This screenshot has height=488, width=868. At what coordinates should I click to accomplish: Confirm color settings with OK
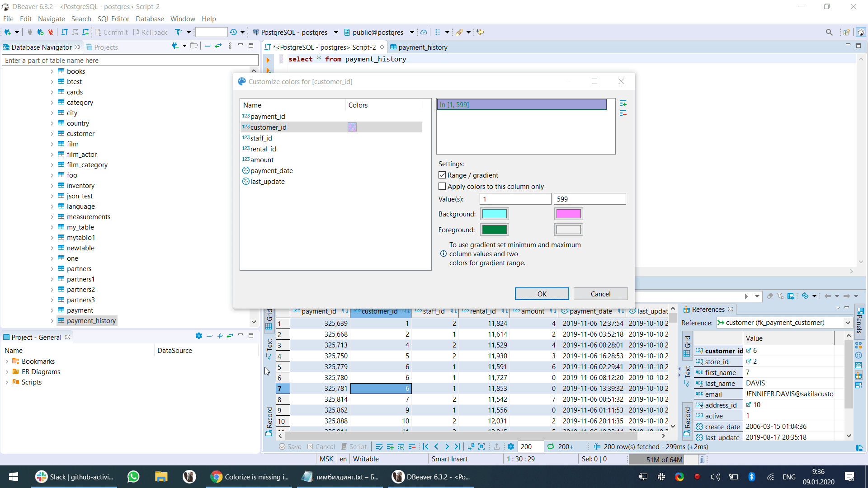coord(542,294)
